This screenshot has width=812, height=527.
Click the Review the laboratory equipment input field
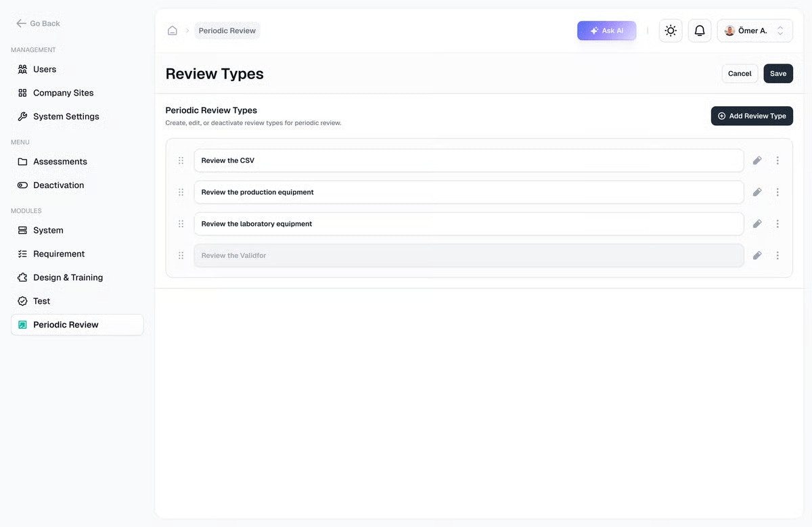click(x=468, y=223)
